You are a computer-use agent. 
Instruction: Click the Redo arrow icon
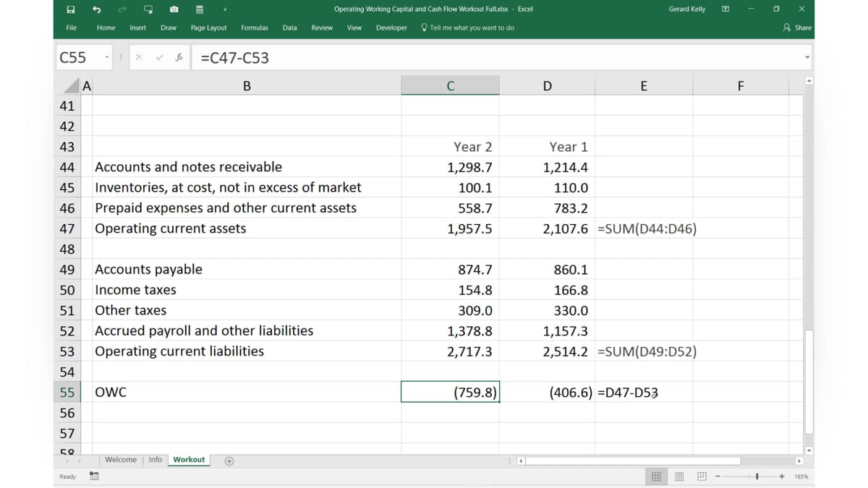pos(122,9)
